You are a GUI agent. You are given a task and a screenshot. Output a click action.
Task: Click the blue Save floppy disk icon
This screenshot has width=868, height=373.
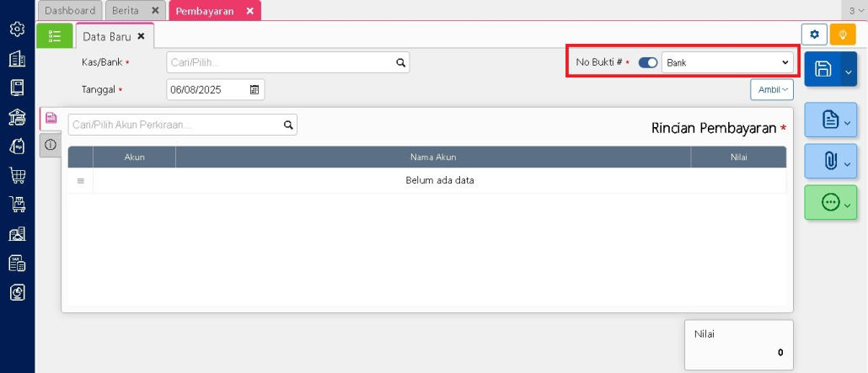(823, 70)
